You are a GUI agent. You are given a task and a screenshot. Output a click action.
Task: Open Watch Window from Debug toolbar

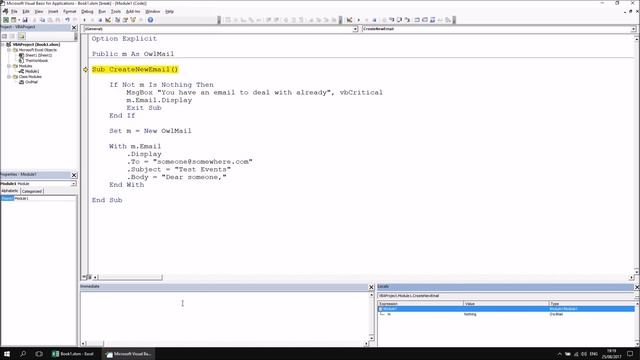tap(433, 20)
